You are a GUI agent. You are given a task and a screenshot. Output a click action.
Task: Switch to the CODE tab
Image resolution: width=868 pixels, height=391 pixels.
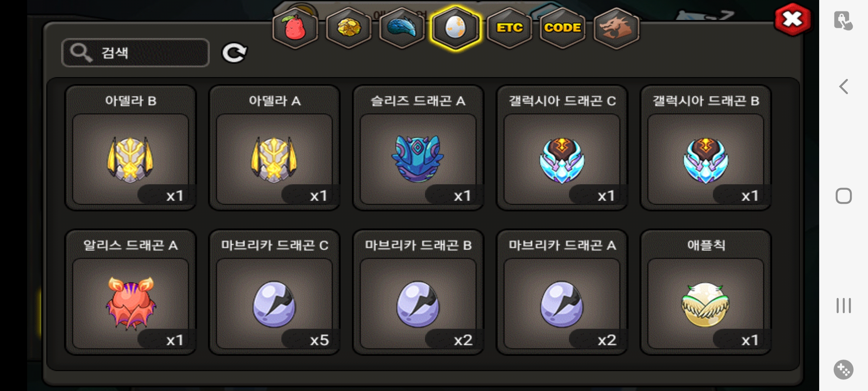click(x=562, y=28)
